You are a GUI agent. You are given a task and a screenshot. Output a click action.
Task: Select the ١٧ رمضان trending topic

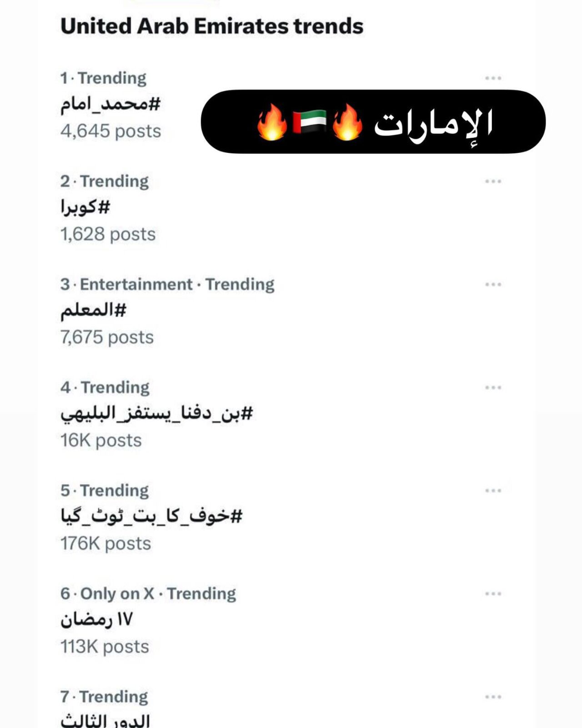click(96, 620)
